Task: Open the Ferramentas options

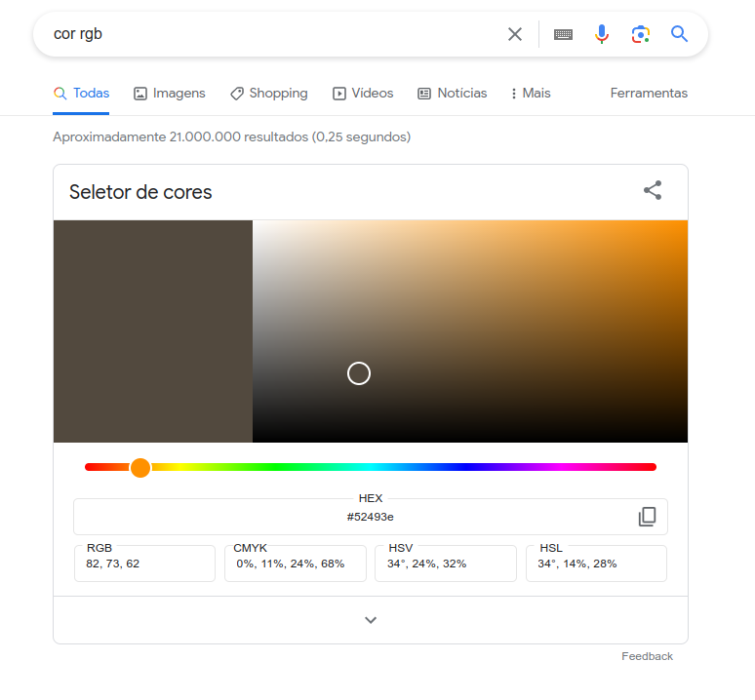Action: point(649,93)
